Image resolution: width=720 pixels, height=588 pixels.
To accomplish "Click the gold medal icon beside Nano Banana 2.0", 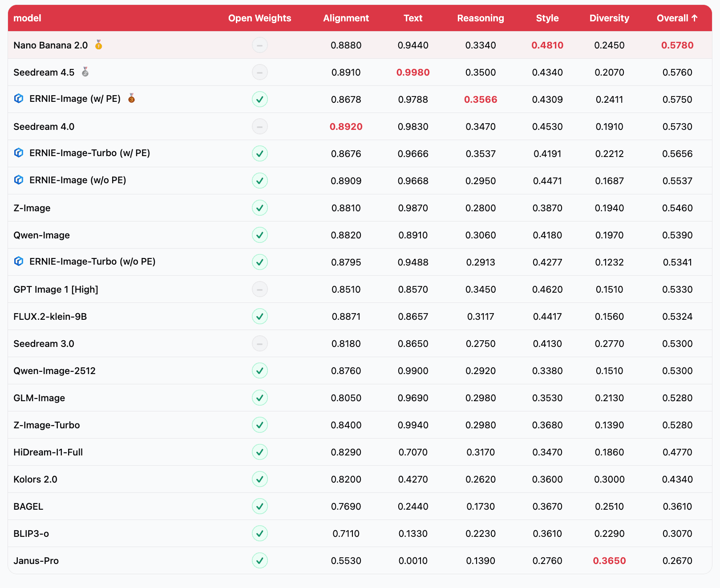I will coord(99,45).
